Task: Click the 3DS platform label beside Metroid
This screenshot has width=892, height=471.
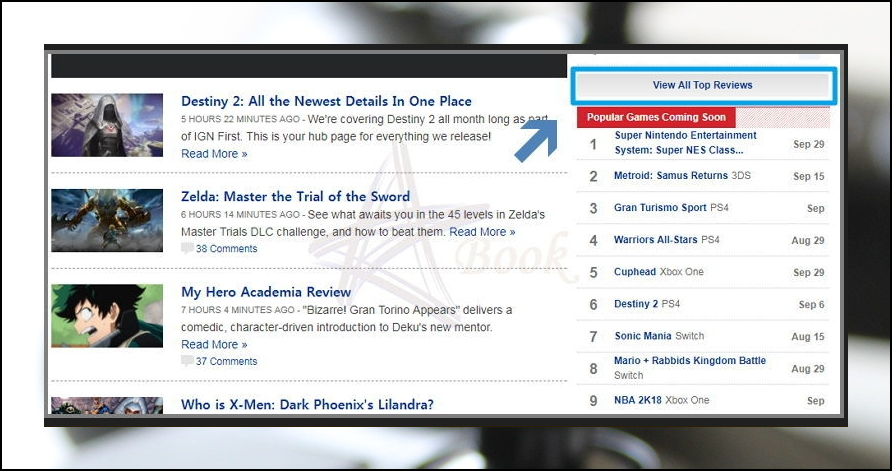Action: point(741,176)
